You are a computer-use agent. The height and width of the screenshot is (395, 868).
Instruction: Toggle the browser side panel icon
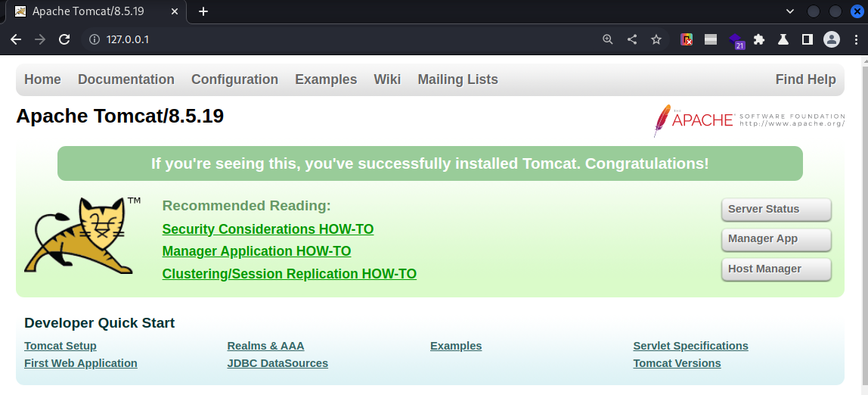click(x=807, y=39)
